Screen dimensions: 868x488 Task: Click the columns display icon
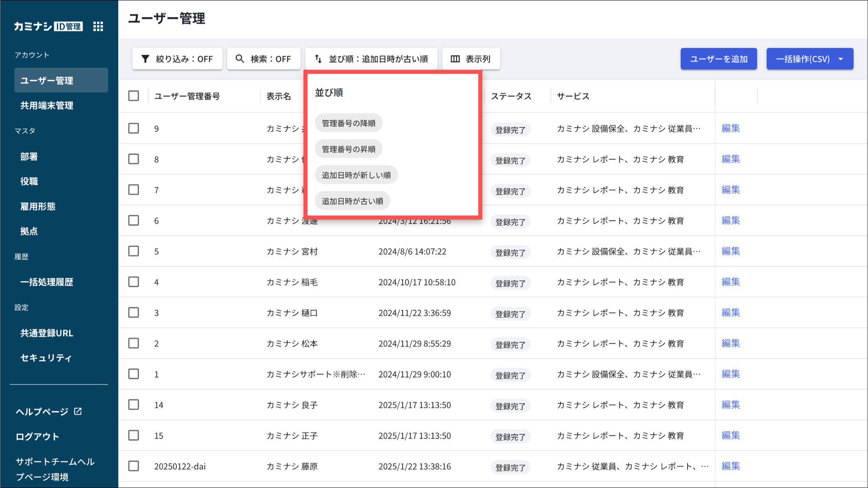[x=455, y=59]
